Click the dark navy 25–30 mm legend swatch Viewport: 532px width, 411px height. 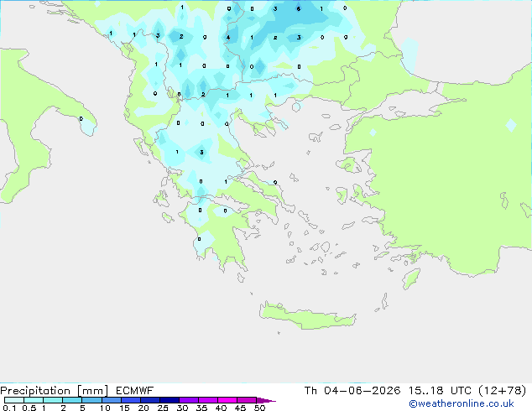169,400
